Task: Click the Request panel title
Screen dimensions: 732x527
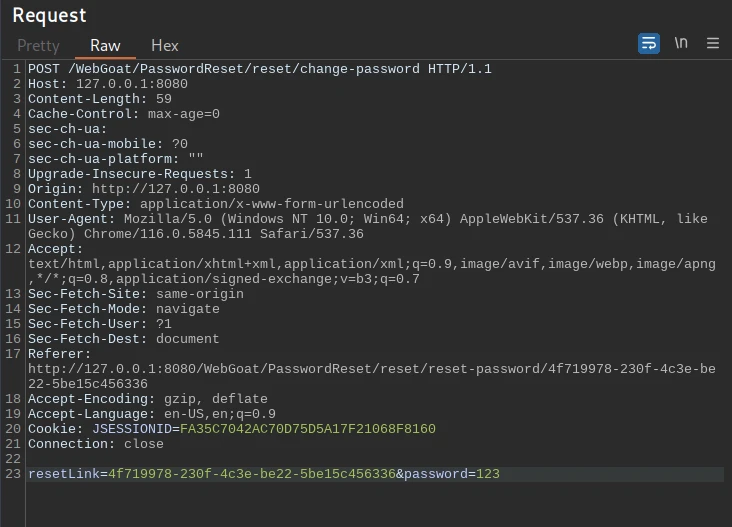Action: coord(49,15)
